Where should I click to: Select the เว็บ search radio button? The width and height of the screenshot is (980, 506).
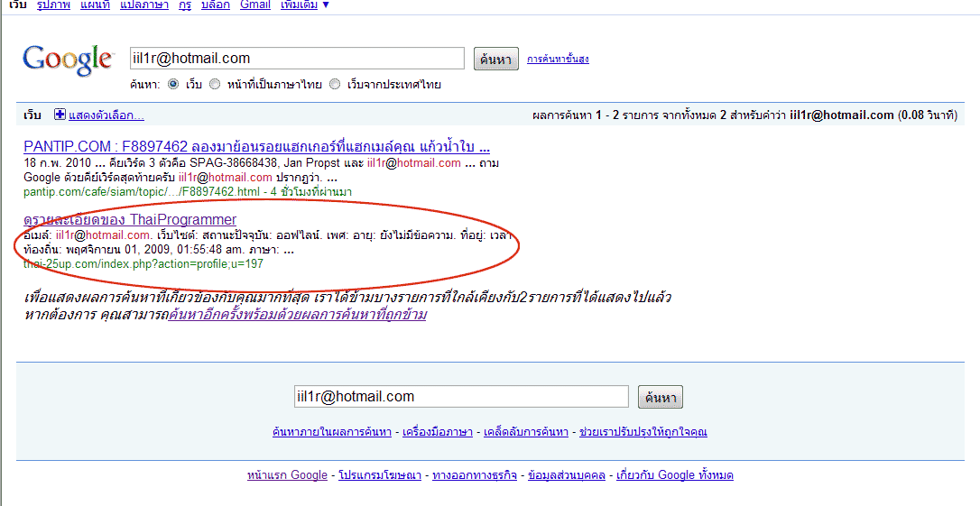173,84
